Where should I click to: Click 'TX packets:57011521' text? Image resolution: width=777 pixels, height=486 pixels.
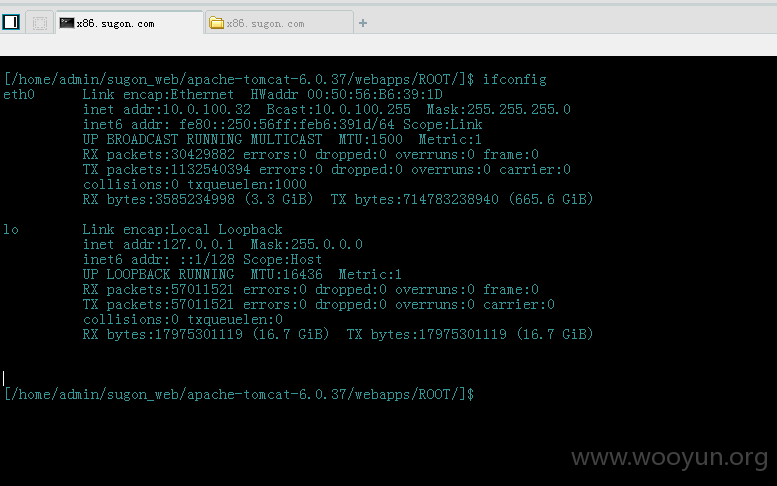pyautogui.click(x=158, y=304)
